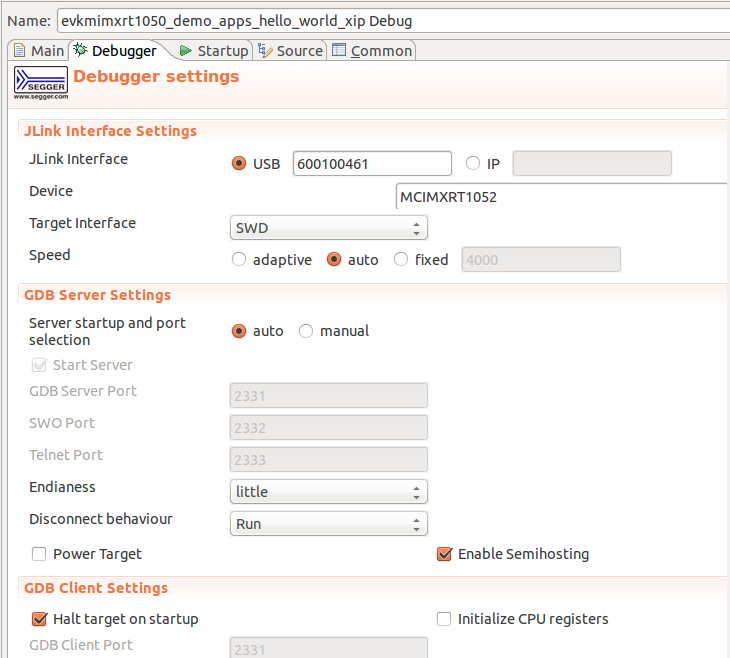Enable Initialize CPU registers checkbox
Viewport: 730px width, 658px height.
pos(444,619)
